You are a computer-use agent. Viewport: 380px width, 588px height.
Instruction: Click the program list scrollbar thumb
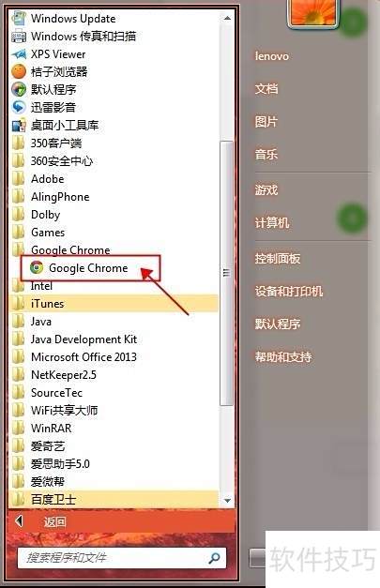click(226, 274)
